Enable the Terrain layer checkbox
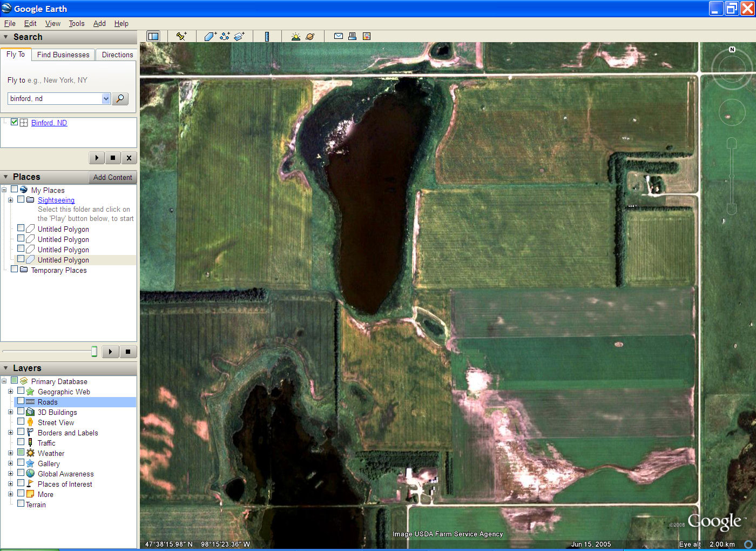 [x=21, y=503]
